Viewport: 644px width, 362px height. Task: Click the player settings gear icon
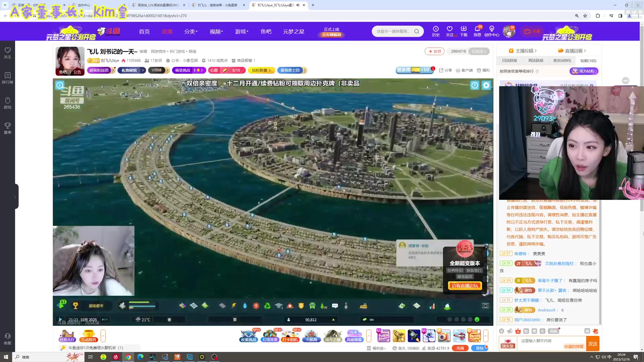(x=486, y=85)
